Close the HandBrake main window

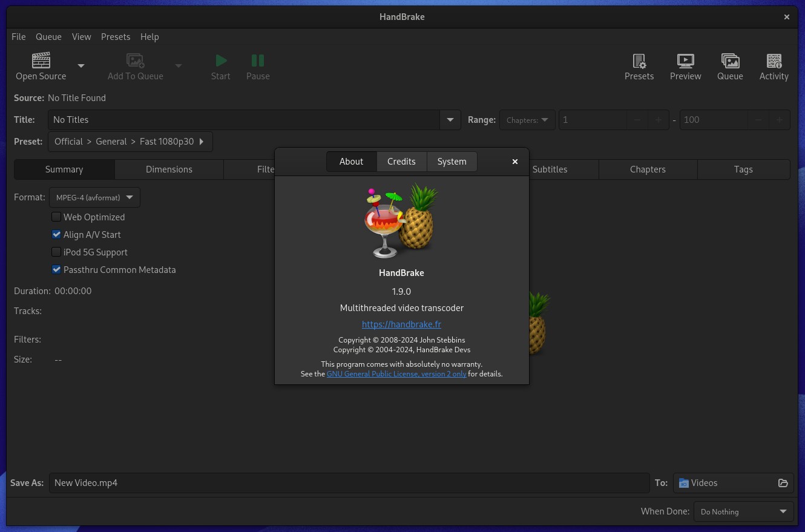point(787,17)
